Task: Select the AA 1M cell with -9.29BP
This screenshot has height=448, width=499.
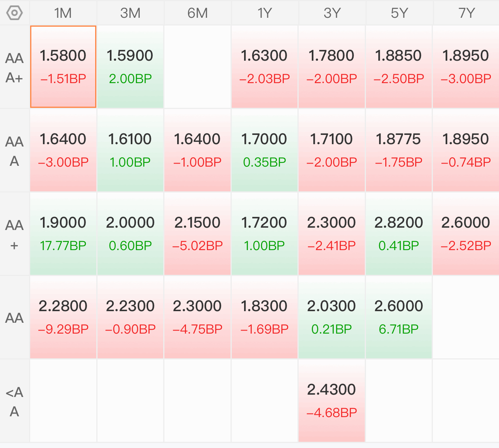Action: click(x=63, y=317)
